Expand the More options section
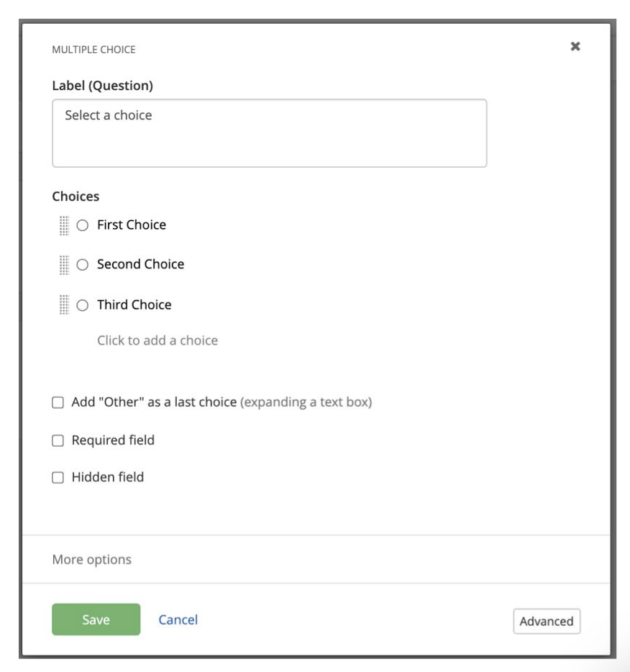The width and height of the screenshot is (630, 672). pos(92,559)
